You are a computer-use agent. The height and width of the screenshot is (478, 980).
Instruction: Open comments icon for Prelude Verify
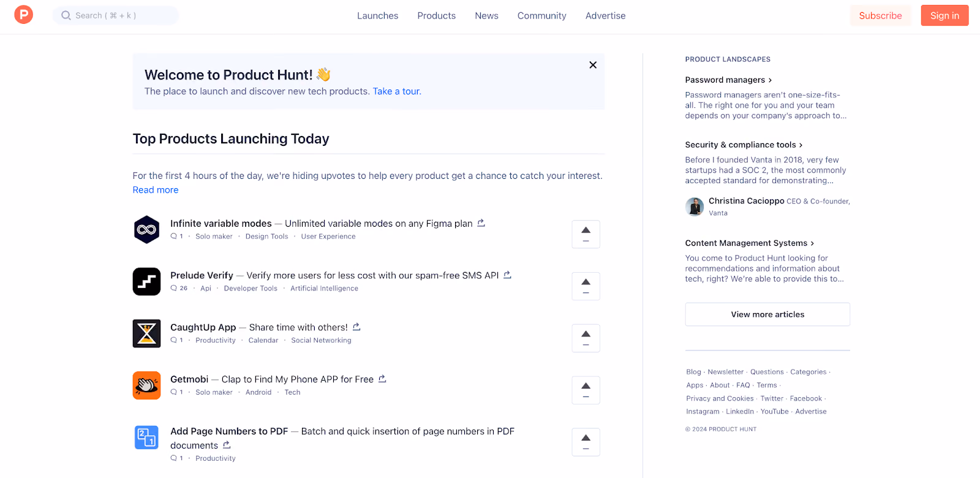tap(174, 288)
